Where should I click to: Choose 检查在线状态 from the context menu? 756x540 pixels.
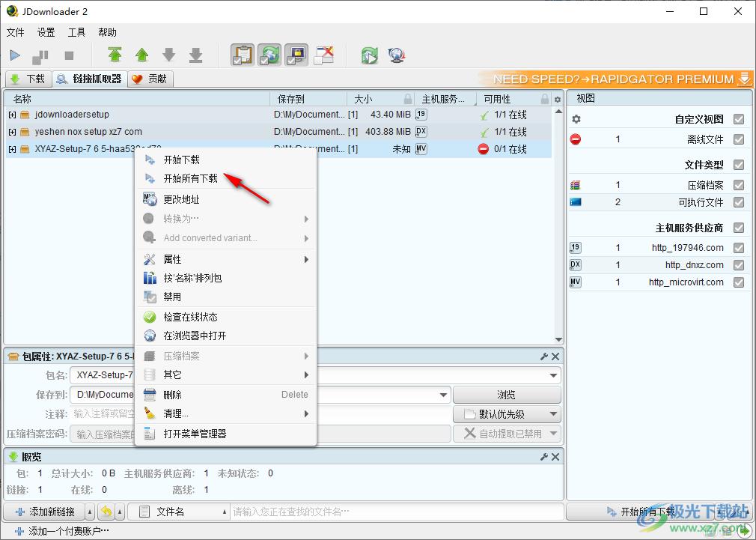[x=225, y=317]
